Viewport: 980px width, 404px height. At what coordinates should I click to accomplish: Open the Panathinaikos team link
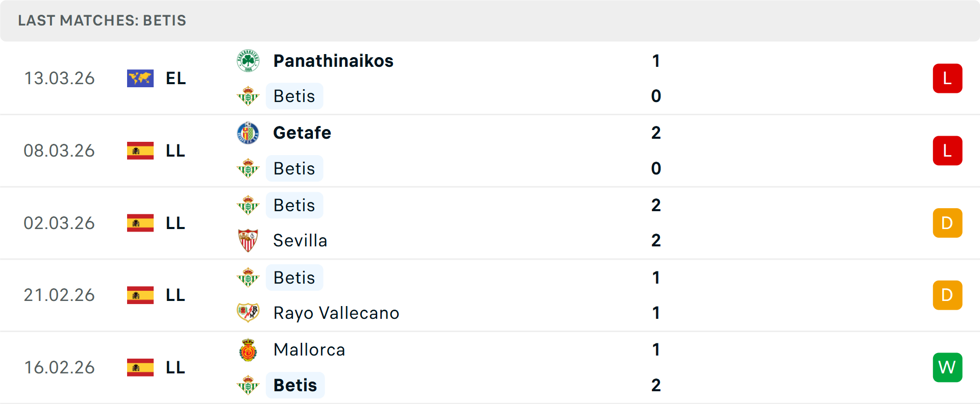pyautogui.click(x=333, y=61)
